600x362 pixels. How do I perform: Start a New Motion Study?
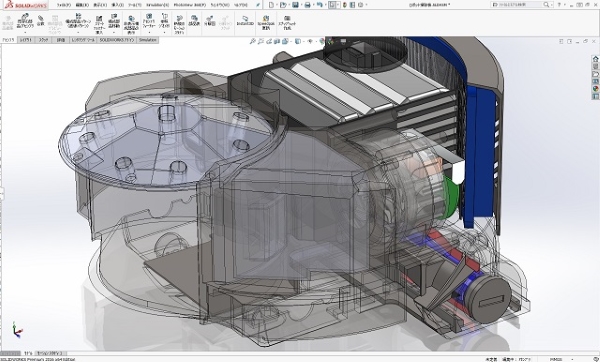coord(179,24)
